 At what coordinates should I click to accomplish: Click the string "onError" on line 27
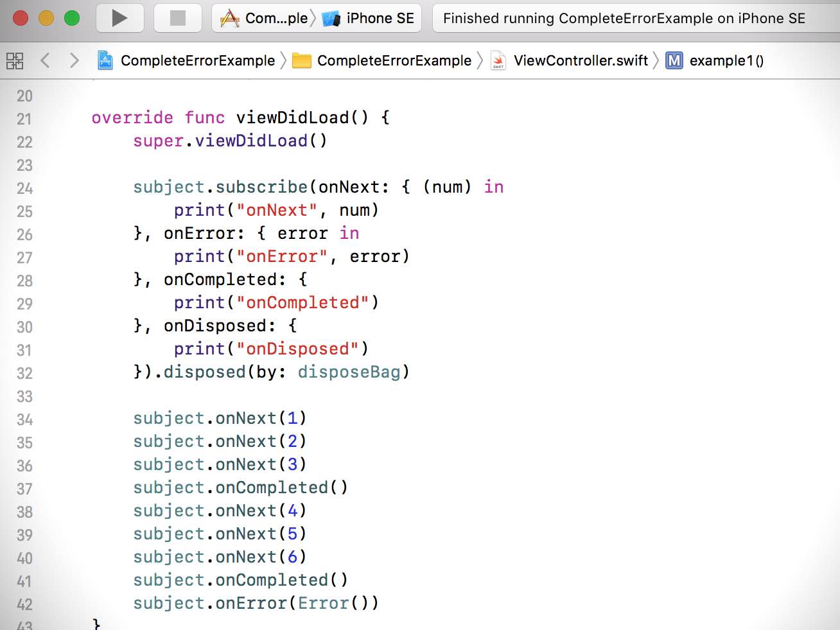pyautogui.click(x=282, y=256)
